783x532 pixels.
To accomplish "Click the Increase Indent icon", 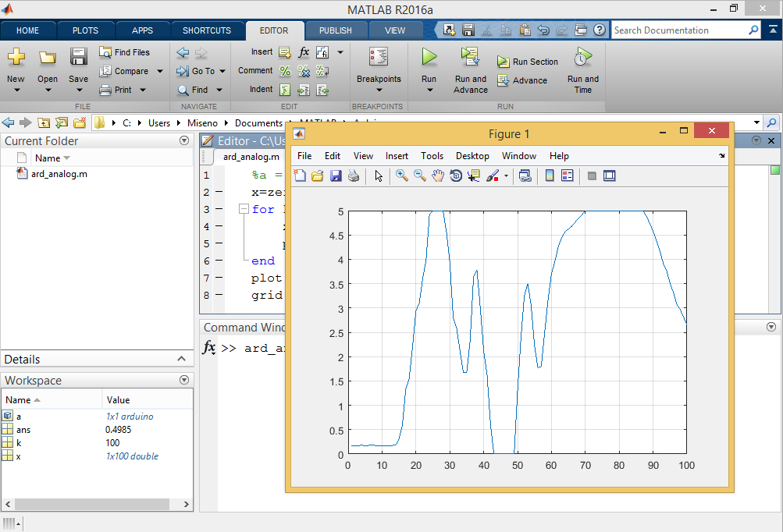I will 304,90.
